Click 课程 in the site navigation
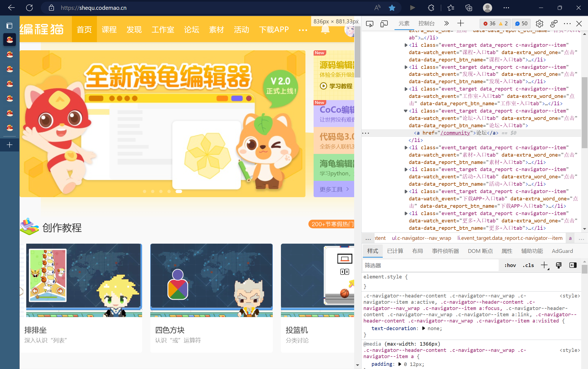588x369 pixels. point(109,29)
